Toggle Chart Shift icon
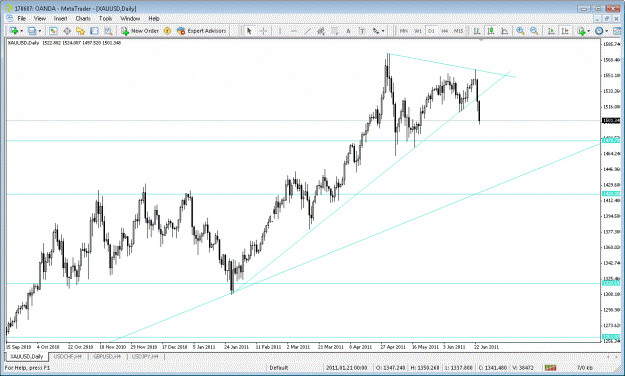The width and height of the screenshot is (625, 376). 565,31
